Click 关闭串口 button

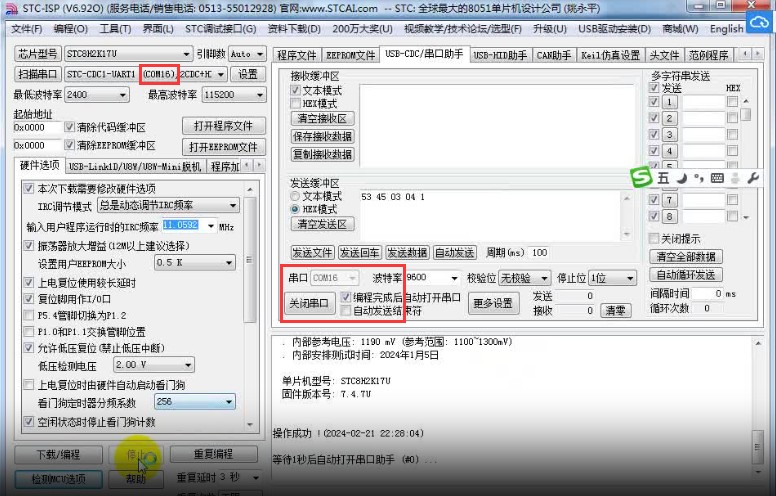[309, 303]
